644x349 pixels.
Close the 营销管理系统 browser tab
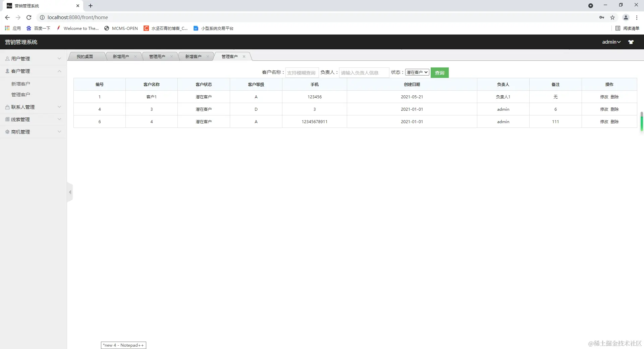pyautogui.click(x=78, y=6)
